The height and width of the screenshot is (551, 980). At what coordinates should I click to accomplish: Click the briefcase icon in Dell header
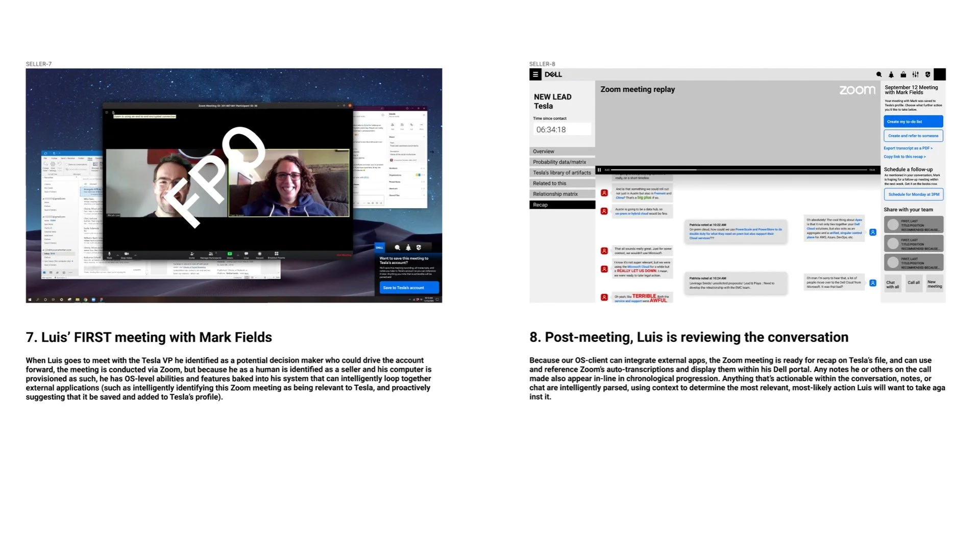click(x=903, y=74)
